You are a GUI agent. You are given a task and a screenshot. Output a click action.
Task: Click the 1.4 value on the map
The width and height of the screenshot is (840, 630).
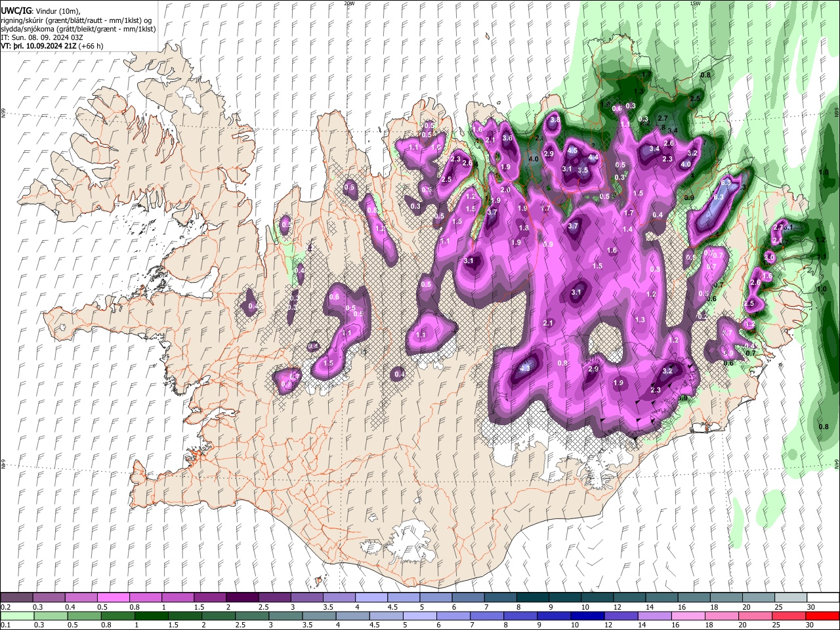628,230
